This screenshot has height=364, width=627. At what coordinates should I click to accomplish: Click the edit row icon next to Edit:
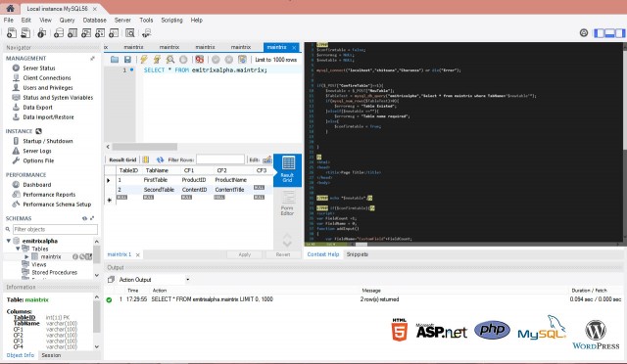pyautogui.click(x=267, y=159)
